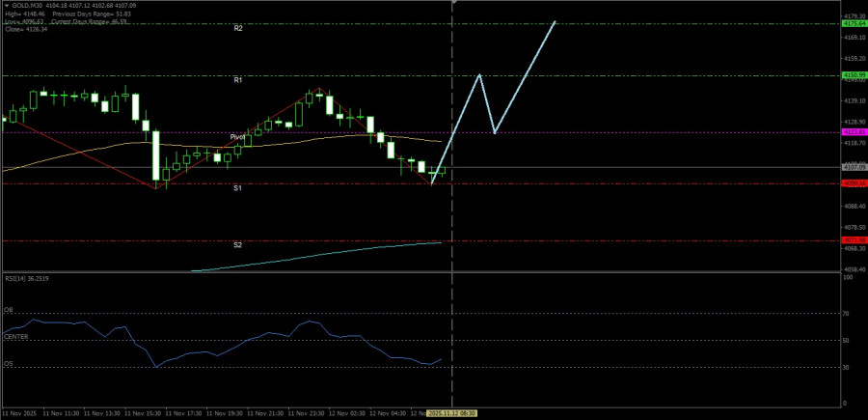Click the Pivot level label
This screenshot has height=420, width=868.
237,137
